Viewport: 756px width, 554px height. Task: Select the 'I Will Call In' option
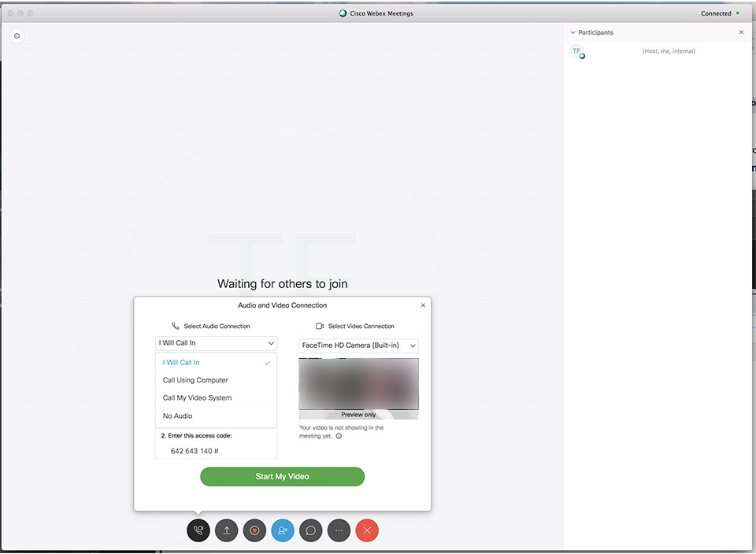pos(181,363)
